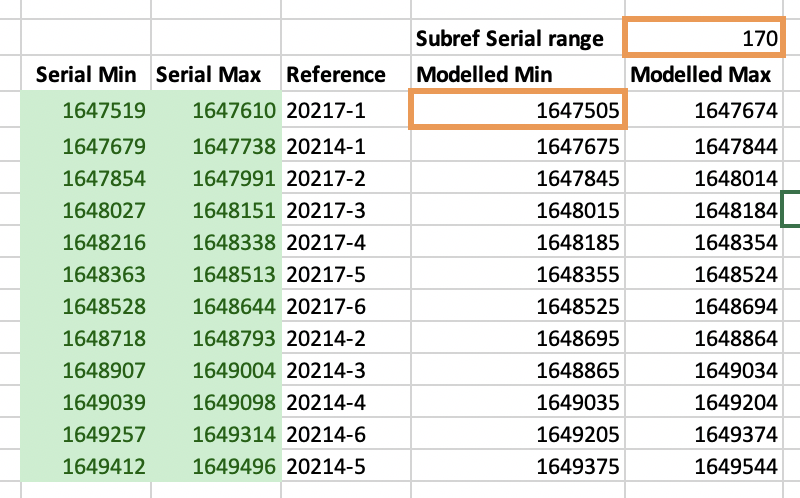The height and width of the screenshot is (498, 800).
Task: Select reference cell 20214-1
Action: (328, 145)
